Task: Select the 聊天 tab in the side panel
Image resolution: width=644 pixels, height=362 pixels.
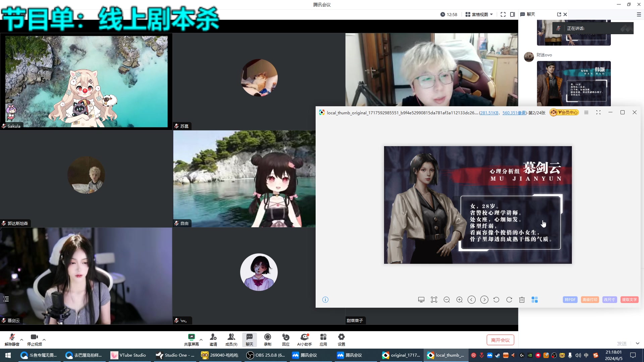Action: coord(528,14)
